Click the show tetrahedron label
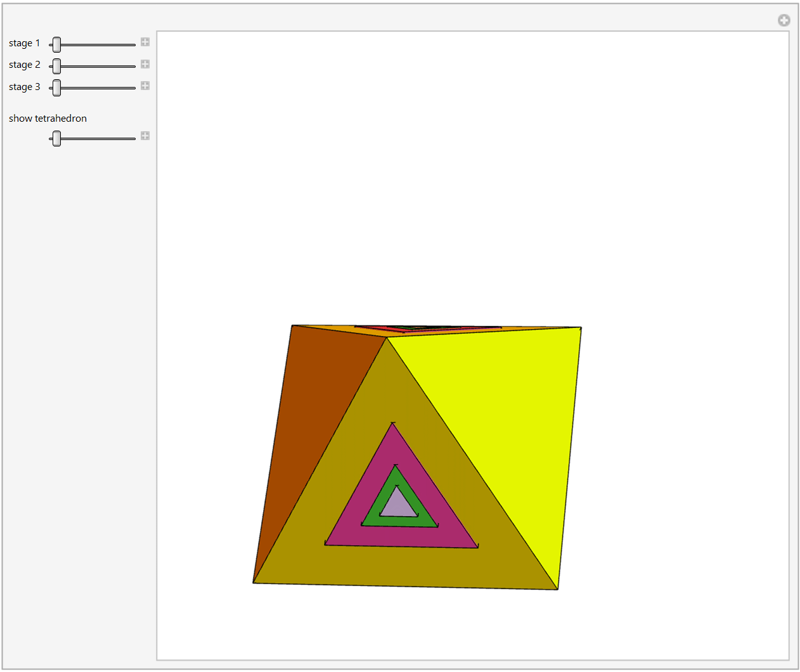 coord(48,119)
